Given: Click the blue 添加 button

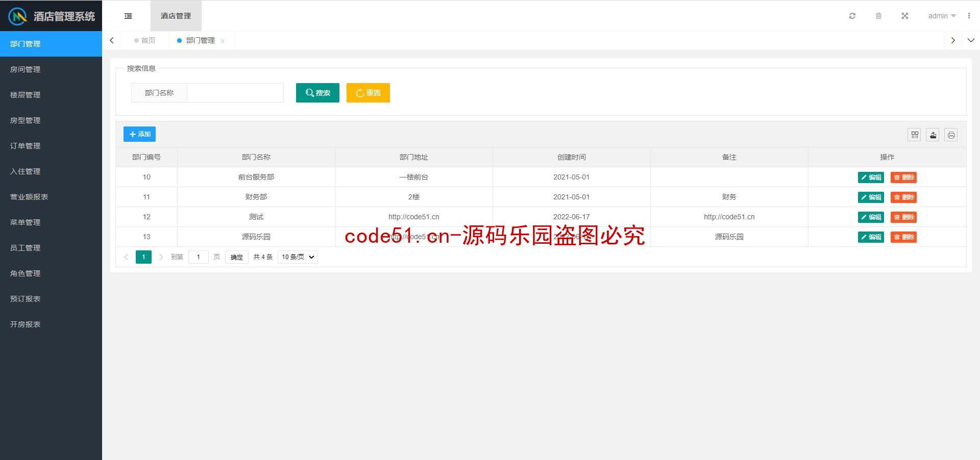Looking at the screenshot, I should click(139, 134).
